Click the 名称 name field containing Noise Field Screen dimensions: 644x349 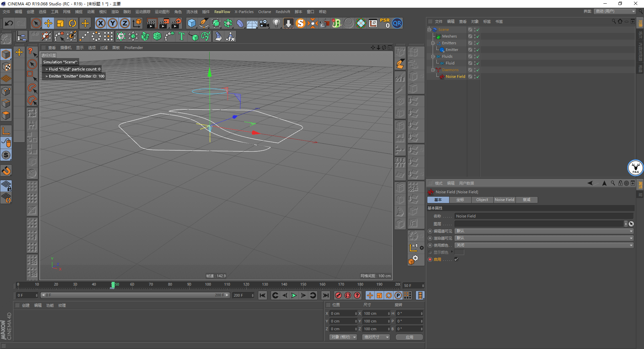click(544, 216)
